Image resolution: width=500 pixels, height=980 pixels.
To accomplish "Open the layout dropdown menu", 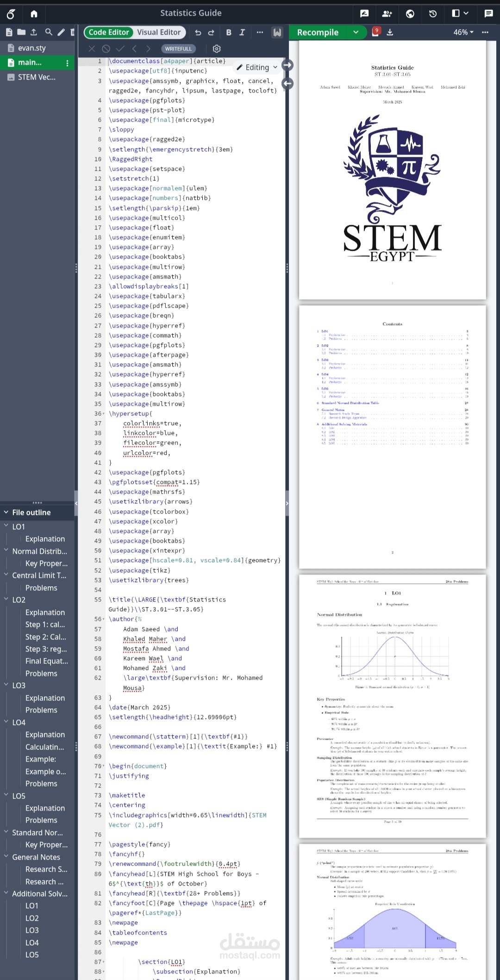I will coord(460,13).
